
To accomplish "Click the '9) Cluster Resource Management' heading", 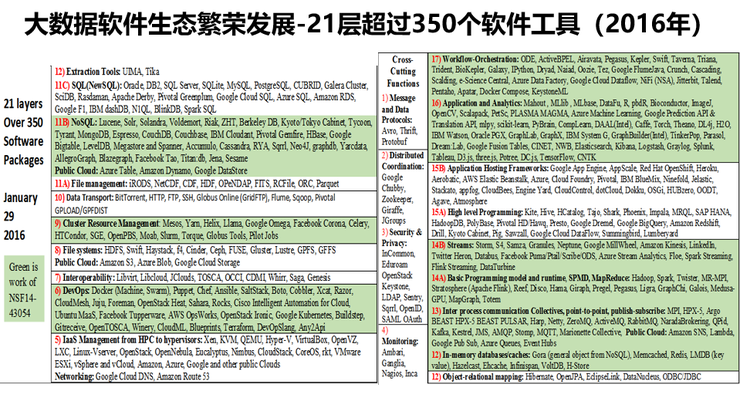I will click(107, 223).
